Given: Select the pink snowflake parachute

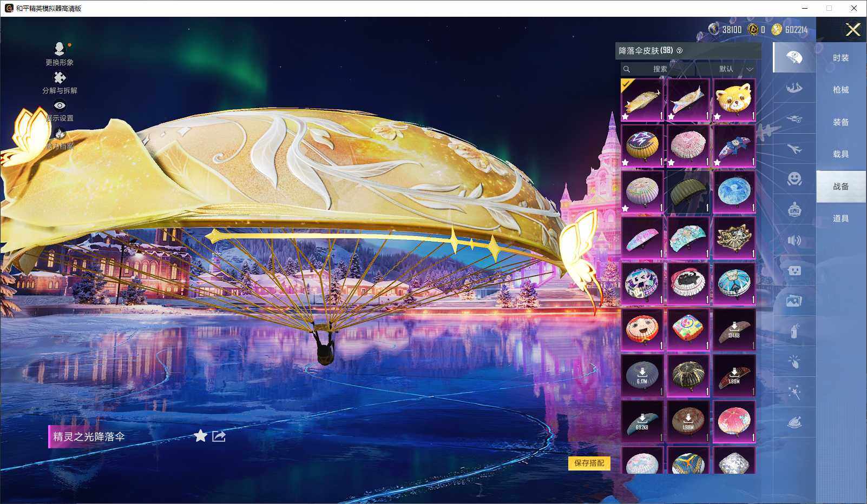Looking at the screenshot, I should point(734,422).
